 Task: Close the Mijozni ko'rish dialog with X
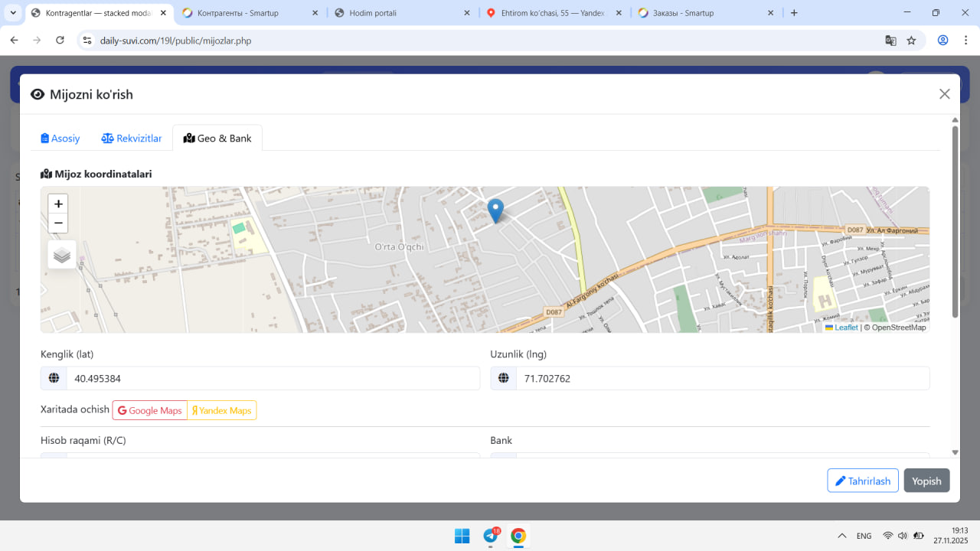point(944,94)
